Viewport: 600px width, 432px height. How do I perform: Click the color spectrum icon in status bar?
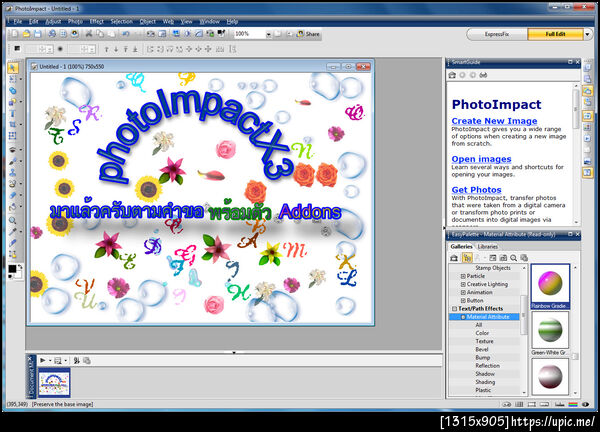pyautogui.click(x=573, y=404)
